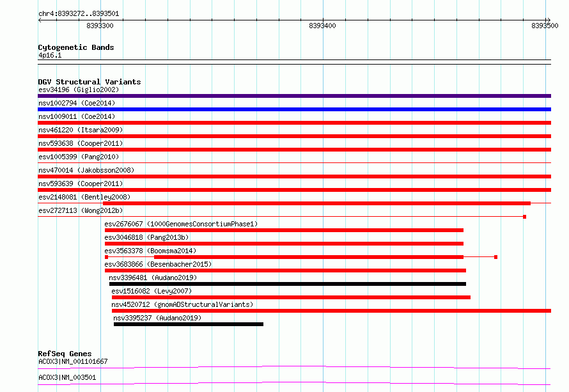Click the Cytogenetic Bands track title

pyautogui.click(x=76, y=47)
